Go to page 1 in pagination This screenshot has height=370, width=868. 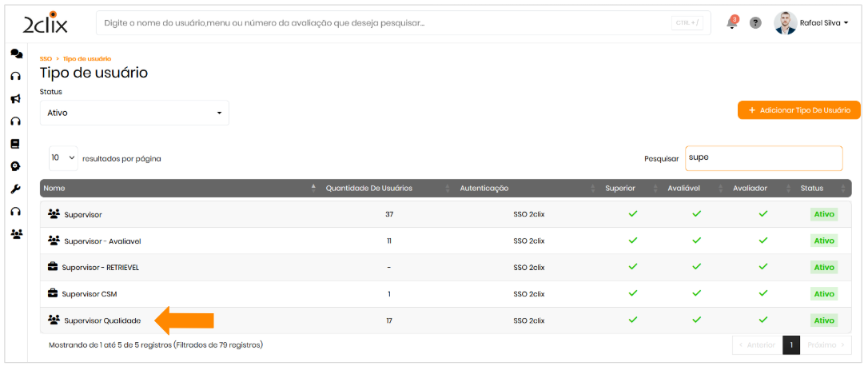790,345
